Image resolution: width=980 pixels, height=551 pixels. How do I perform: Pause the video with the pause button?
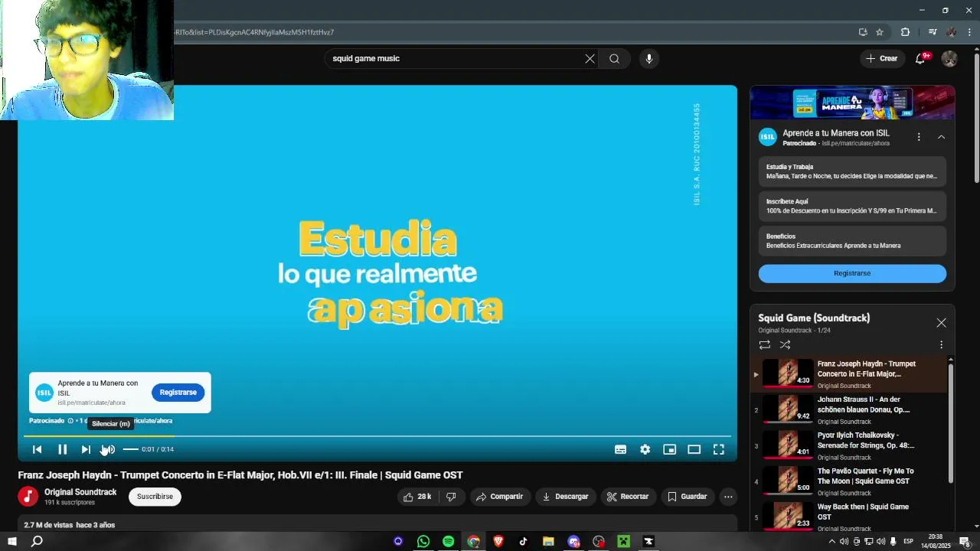tap(62, 450)
